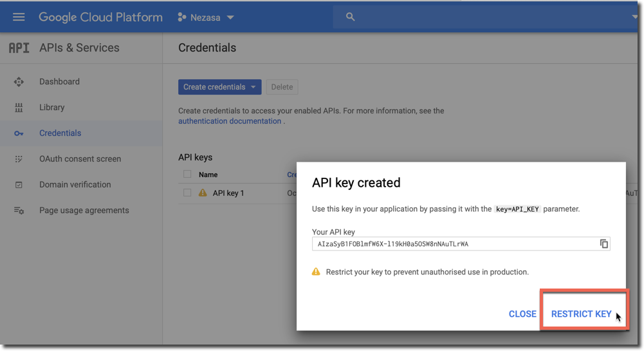Click the 'API key created' dialog title
The image size is (644, 351).
tap(356, 182)
